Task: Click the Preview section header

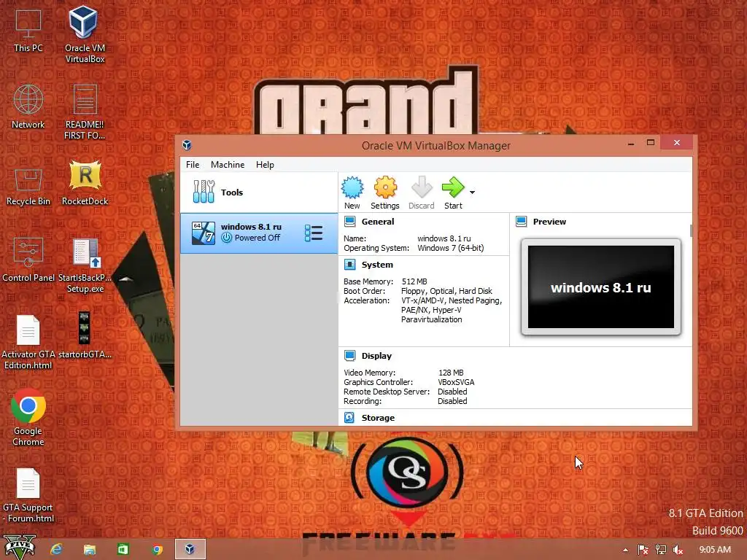Action: pyautogui.click(x=549, y=222)
